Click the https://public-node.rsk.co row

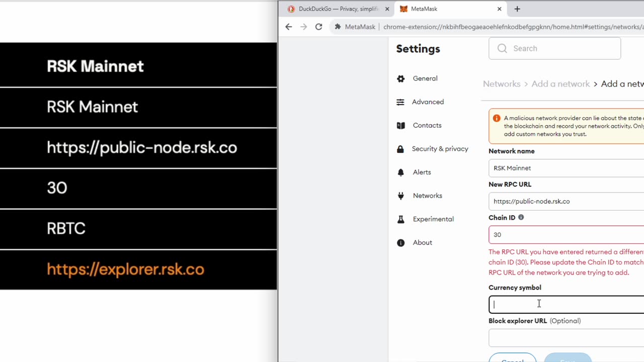click(x=138, y=148)
